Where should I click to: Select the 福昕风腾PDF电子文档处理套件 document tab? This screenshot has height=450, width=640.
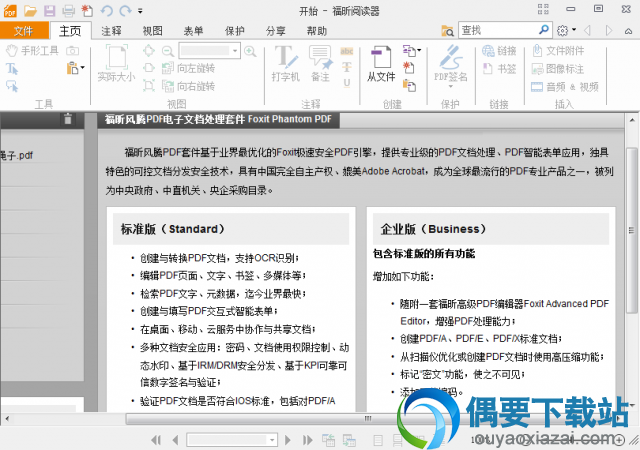coord(218,119)
